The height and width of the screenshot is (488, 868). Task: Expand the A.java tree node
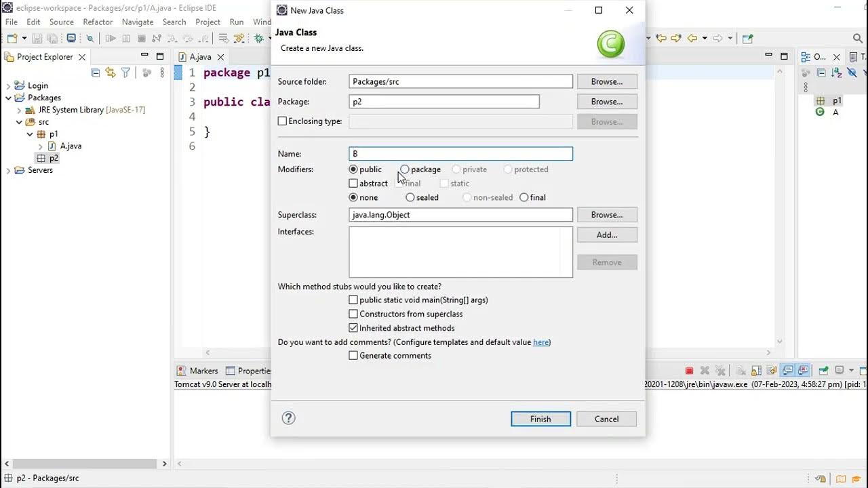41,146
